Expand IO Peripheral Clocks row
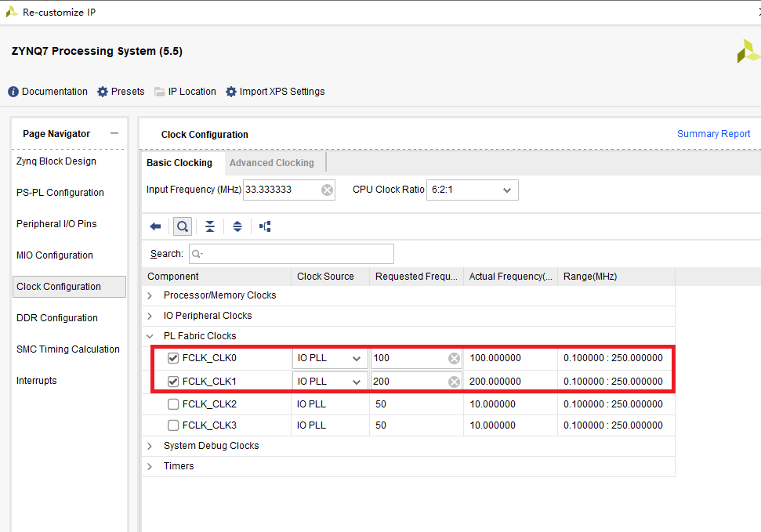761x532 pixels. [x=150, y=316]
